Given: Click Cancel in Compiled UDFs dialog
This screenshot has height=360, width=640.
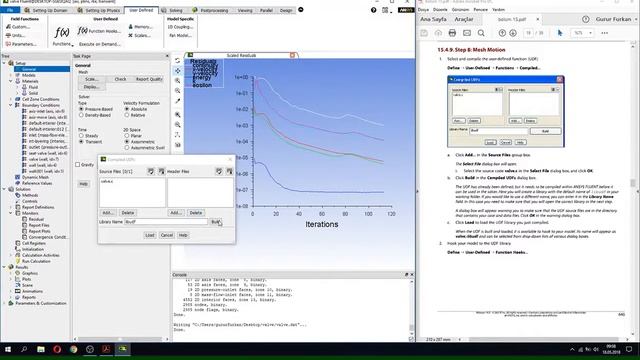Looking at the screenshot, I should [167, 235].
